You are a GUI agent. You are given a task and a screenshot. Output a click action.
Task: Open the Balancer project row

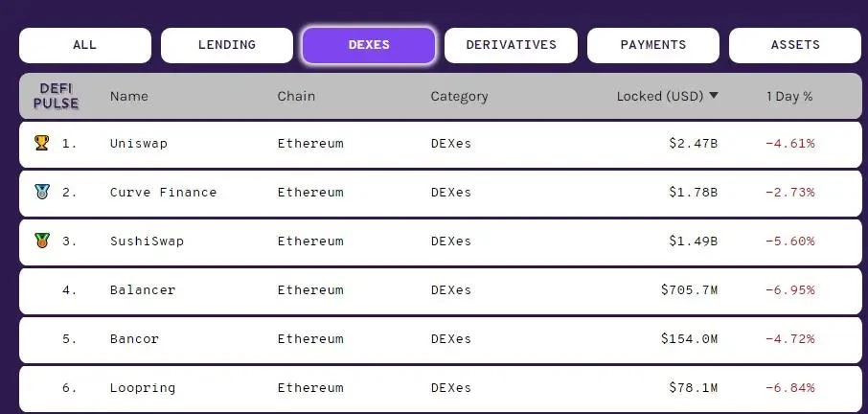pyautogui.click(x=440, y=290)
